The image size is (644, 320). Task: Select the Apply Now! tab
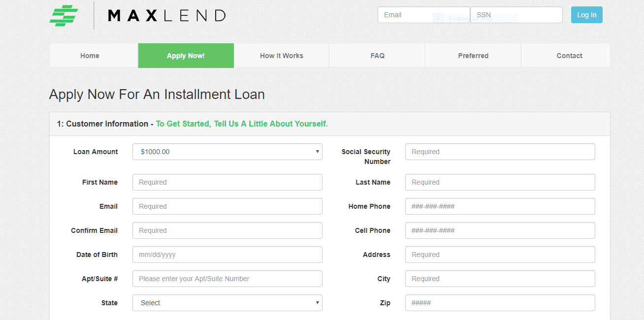coord(186,56)
